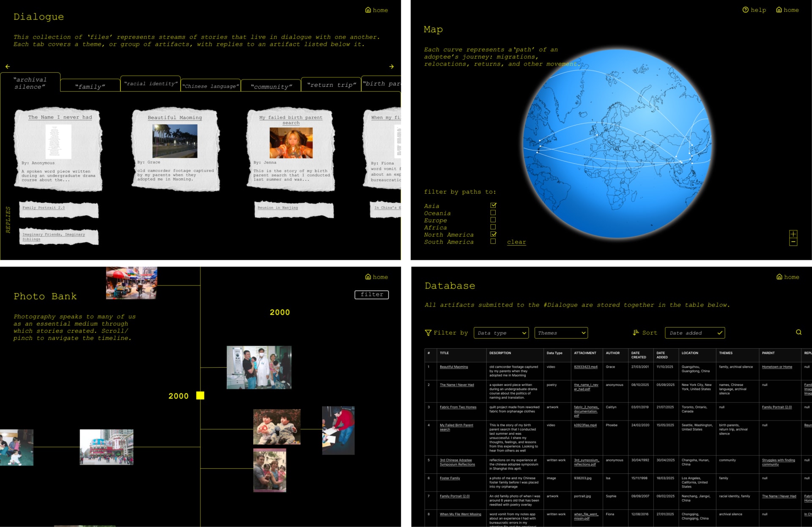Open search in the Database panel

point(798,332)
